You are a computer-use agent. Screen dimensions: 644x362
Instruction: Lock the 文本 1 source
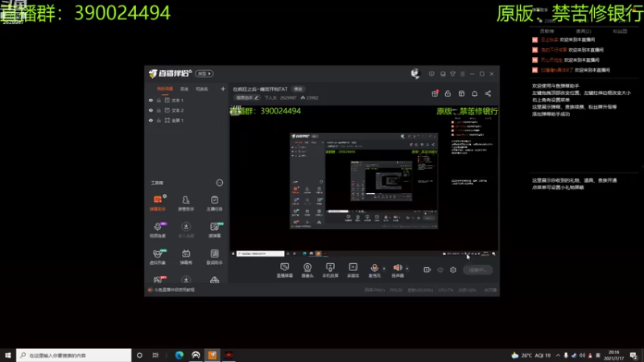tap(159, 100)
